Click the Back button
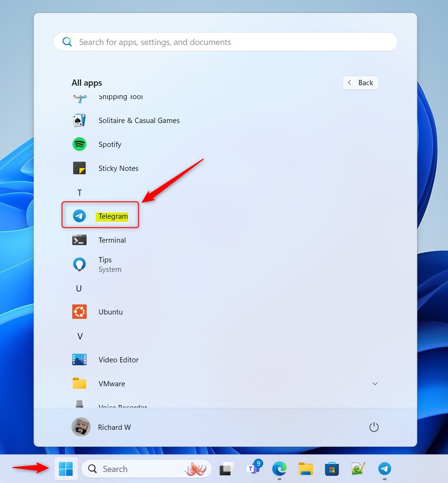Viewport: 448px width, 483px height. point(360,82)
